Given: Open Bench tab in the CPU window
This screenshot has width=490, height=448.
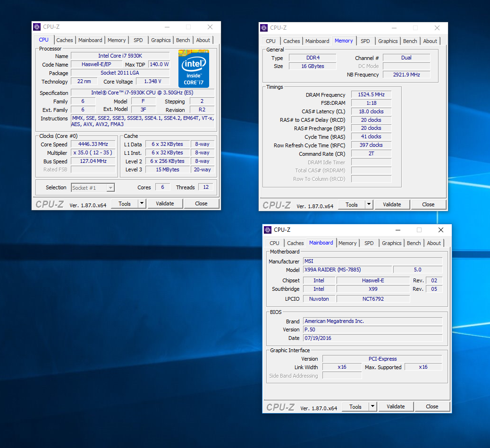Looking at the screenshot, I should tap(183, 40).
